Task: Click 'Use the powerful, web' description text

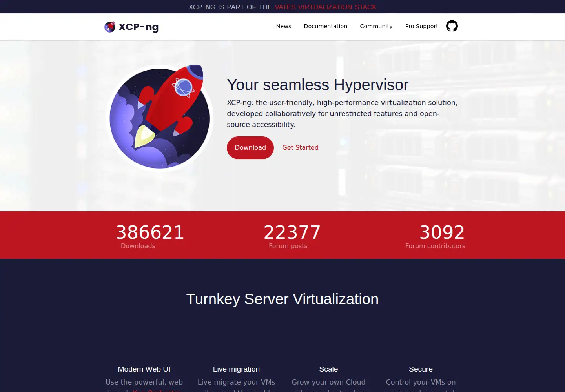Action: coord(144,382)
